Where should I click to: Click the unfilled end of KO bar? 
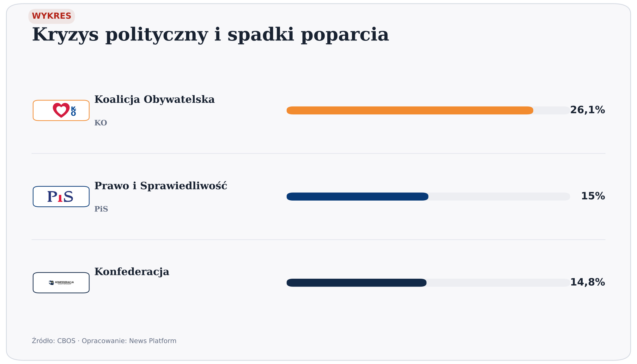[x=552, y=110]
